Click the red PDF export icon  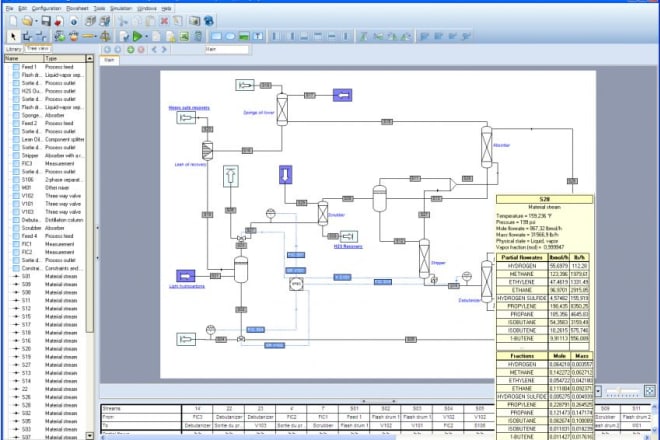click(x=59, y=21)
